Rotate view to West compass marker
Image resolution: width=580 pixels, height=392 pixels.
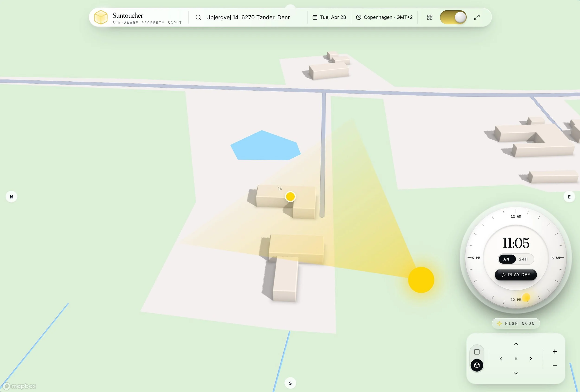[x=11, y=197]
